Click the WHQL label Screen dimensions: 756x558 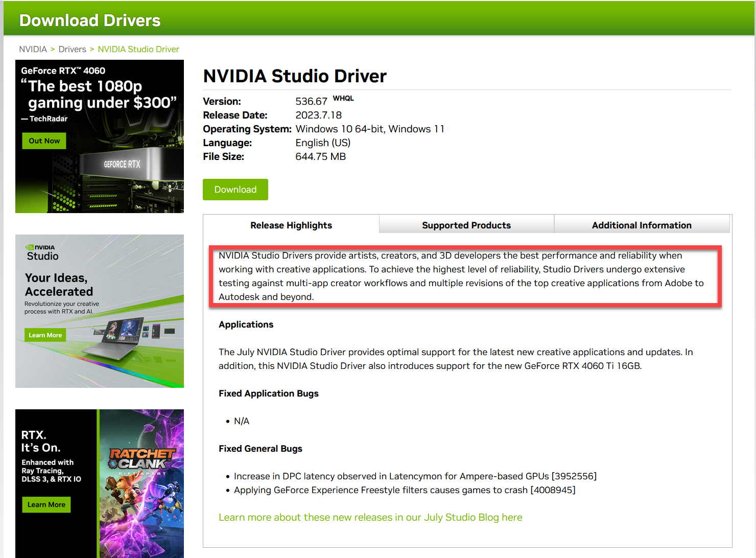coord(343,98)
